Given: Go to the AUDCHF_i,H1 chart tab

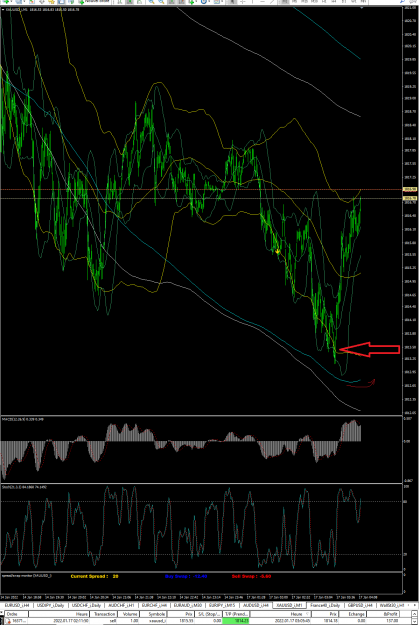Looking at the screenshot, I should (121, 605).
